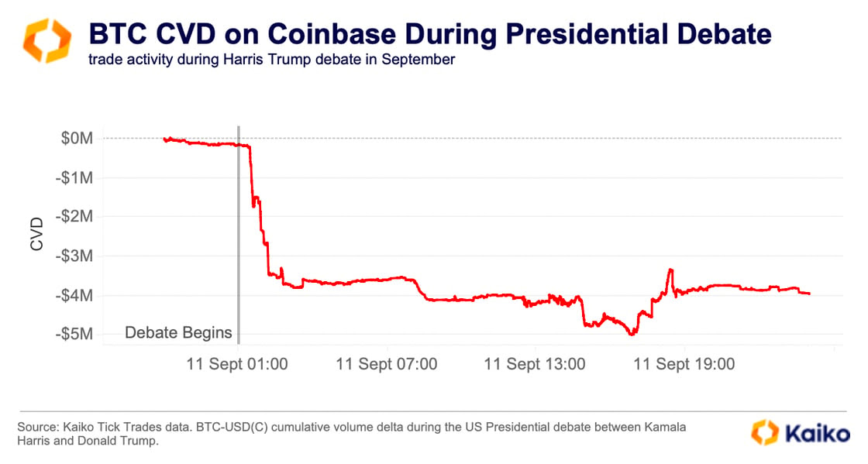
Task: Click the gray Debate Begins vertical line
Action: pyautogui.click(x=239, y=235)
